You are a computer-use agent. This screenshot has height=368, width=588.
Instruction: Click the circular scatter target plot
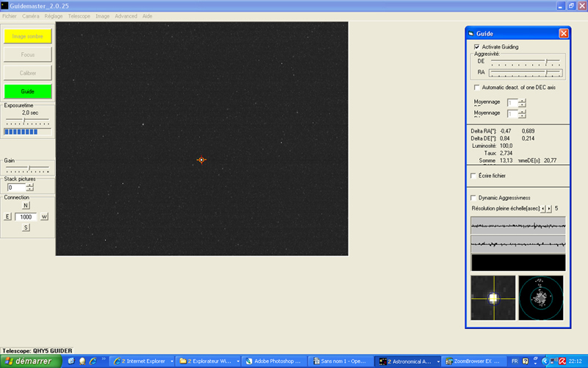[x=541, y=298]
